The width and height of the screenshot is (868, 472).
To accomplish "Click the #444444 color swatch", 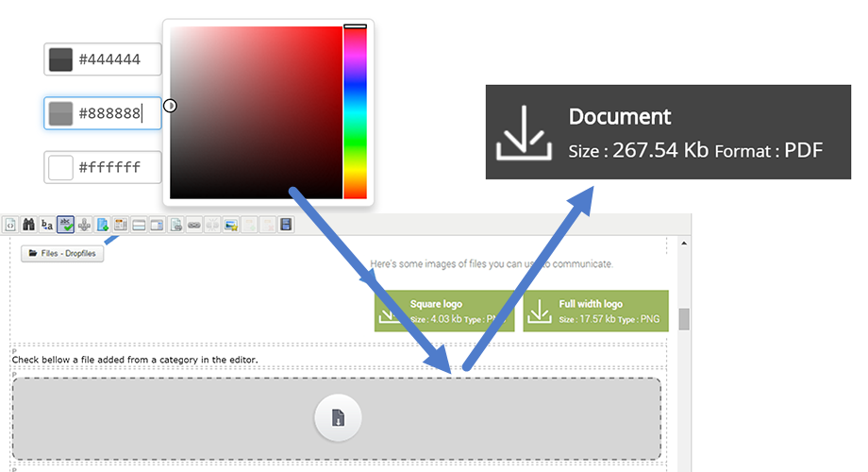I will click(61, 59).
